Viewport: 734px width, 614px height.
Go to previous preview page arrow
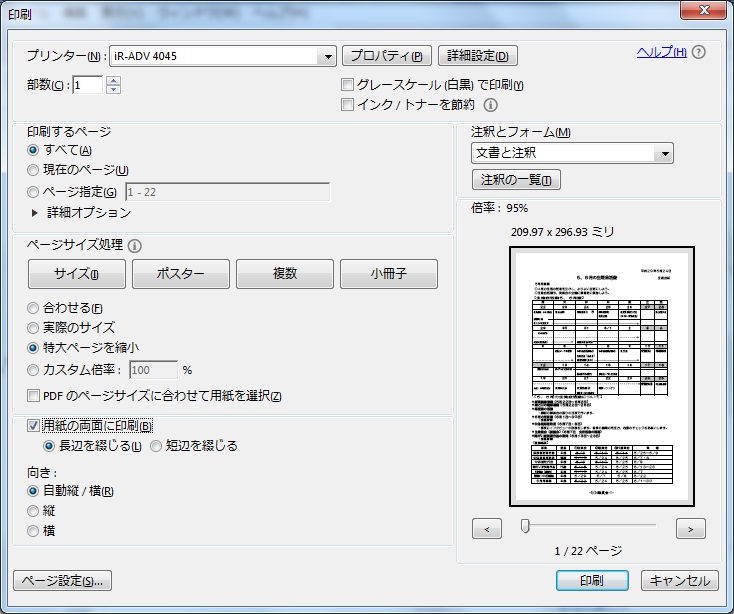click(486, 528)
